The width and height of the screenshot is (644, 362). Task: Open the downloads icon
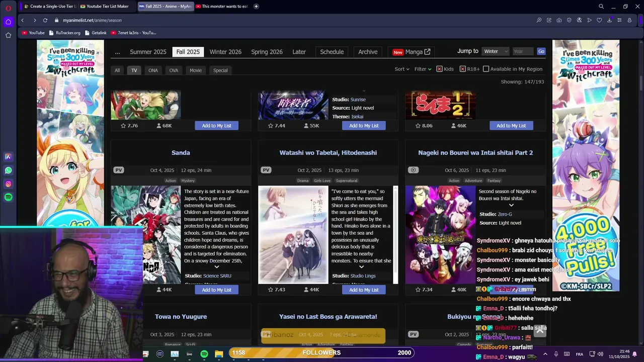click(609, 20)
